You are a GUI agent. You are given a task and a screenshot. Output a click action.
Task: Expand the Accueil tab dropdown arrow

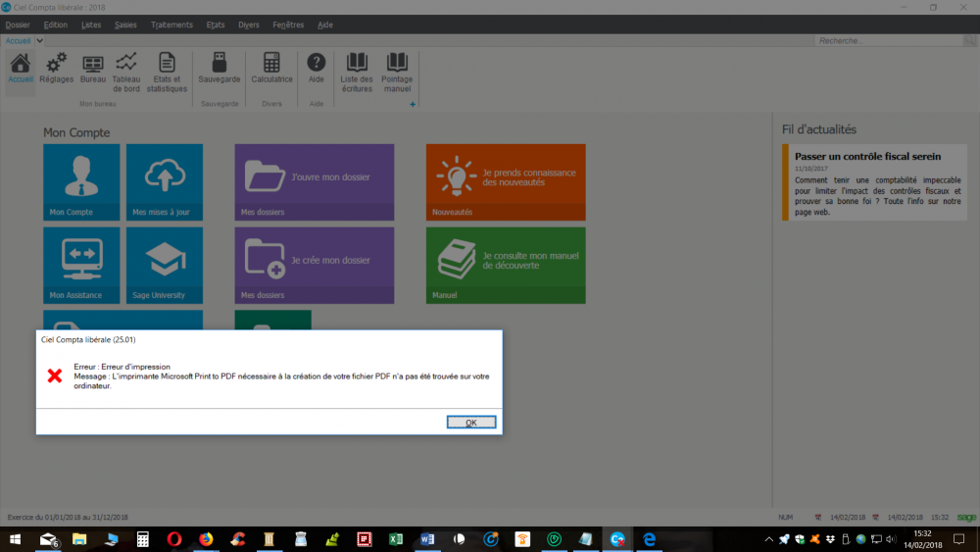[39, 40]
